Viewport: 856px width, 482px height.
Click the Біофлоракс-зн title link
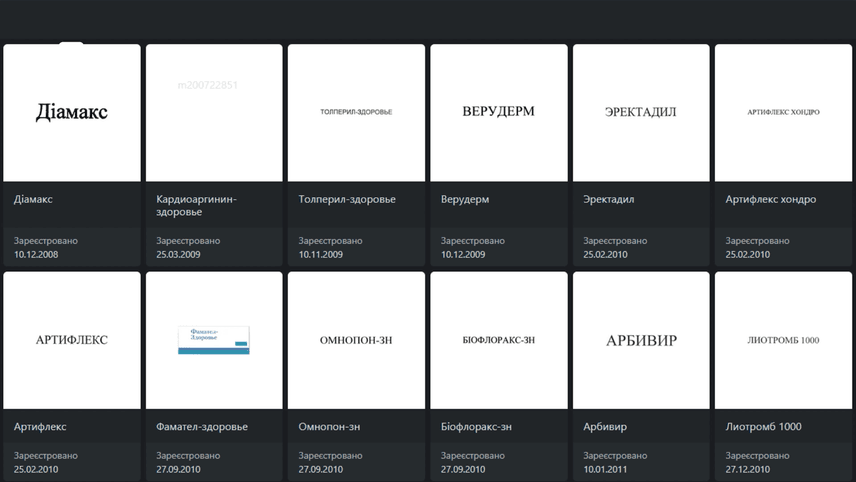tap(476, 427)
